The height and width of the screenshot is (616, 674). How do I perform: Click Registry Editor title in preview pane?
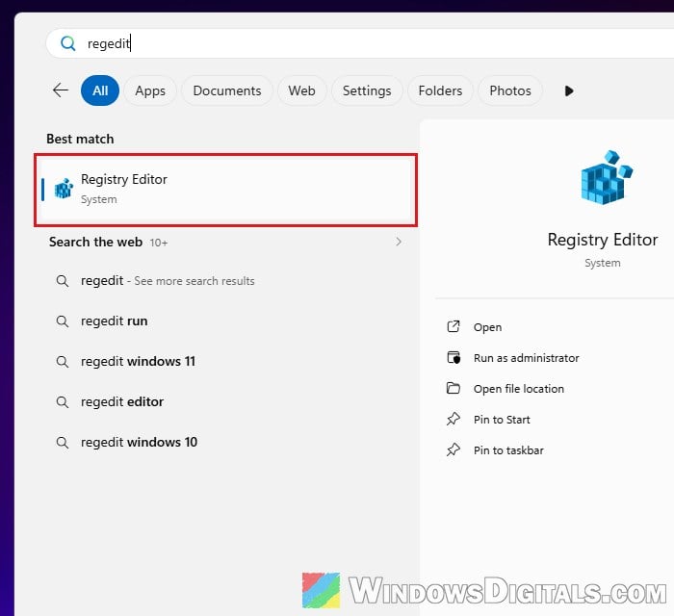tap(602, 240)
